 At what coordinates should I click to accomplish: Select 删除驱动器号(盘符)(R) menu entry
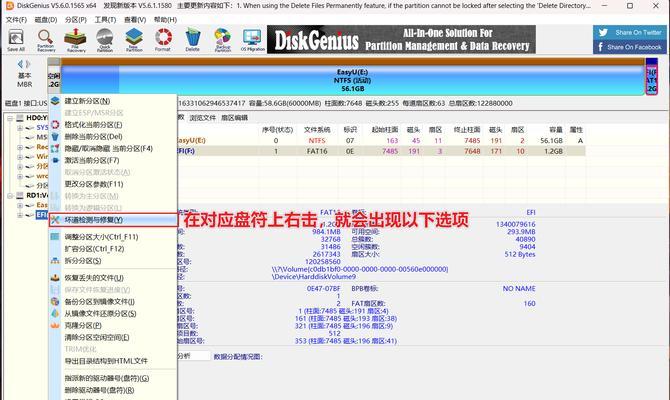[x=113, y=390]
